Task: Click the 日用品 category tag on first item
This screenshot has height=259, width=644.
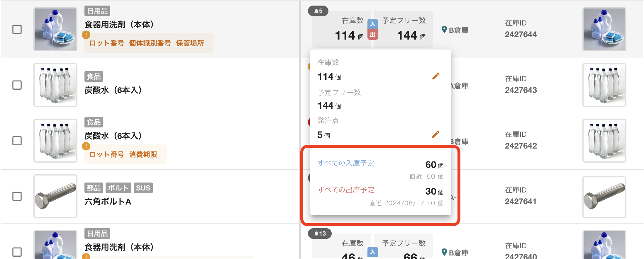Action: (97, 11)
